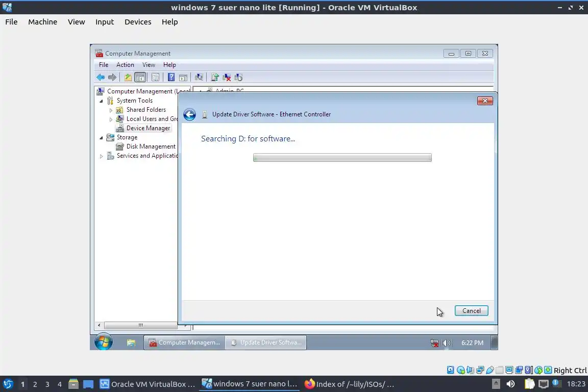Collapse the System Tools tree node
This screenshot has height=392, width=588.
[x=101, y=101]
